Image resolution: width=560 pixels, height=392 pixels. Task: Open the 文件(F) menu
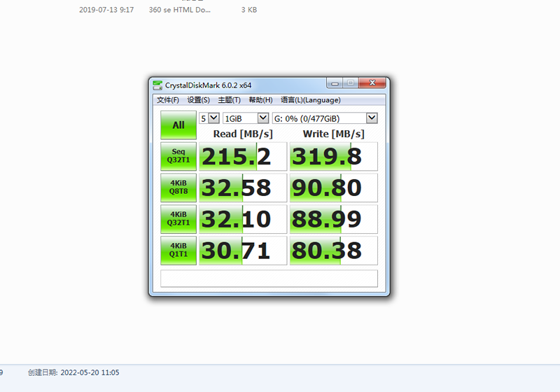coord(168,100)
